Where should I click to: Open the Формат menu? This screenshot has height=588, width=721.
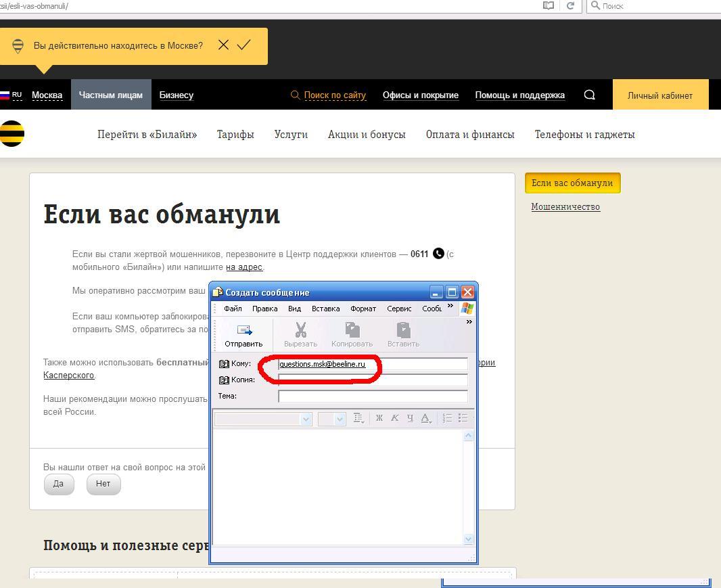pyautogui.click(x=363, y=309)
